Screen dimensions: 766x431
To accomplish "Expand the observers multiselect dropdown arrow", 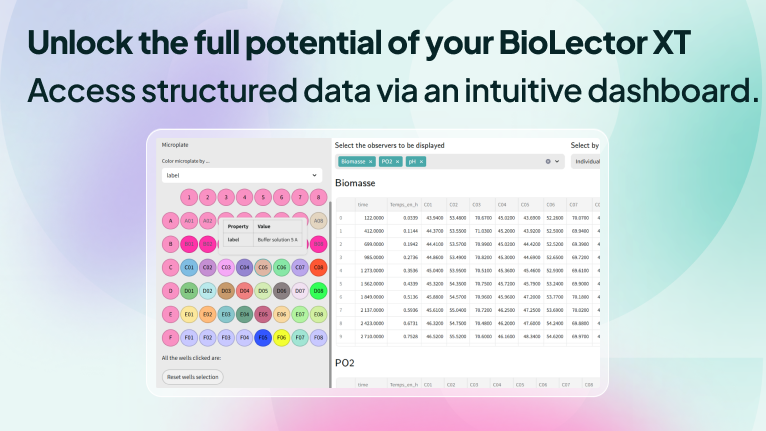I will pyautogui.click(x=558, y=161).
